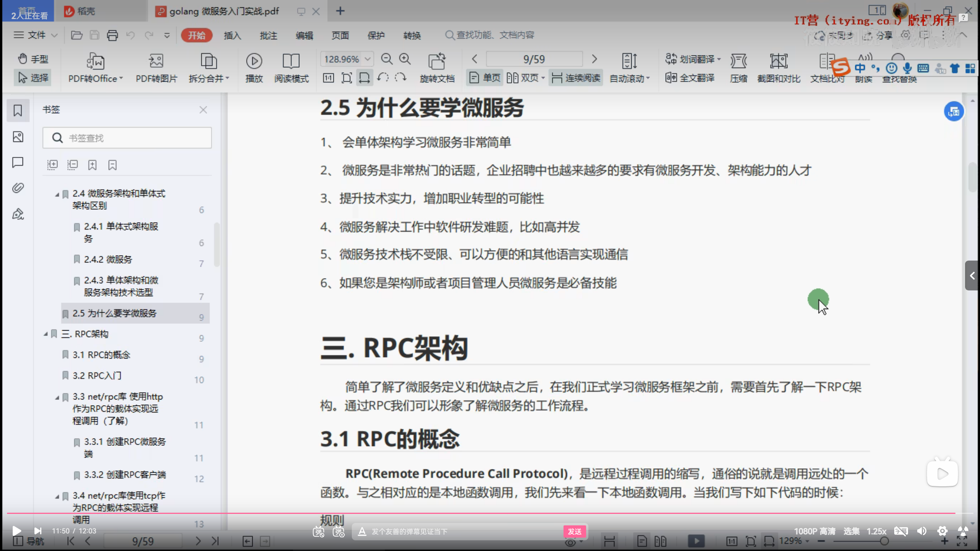Select the 批注 ribbon tab
This screenshot has height=551, width=980.
pos(268,35)
